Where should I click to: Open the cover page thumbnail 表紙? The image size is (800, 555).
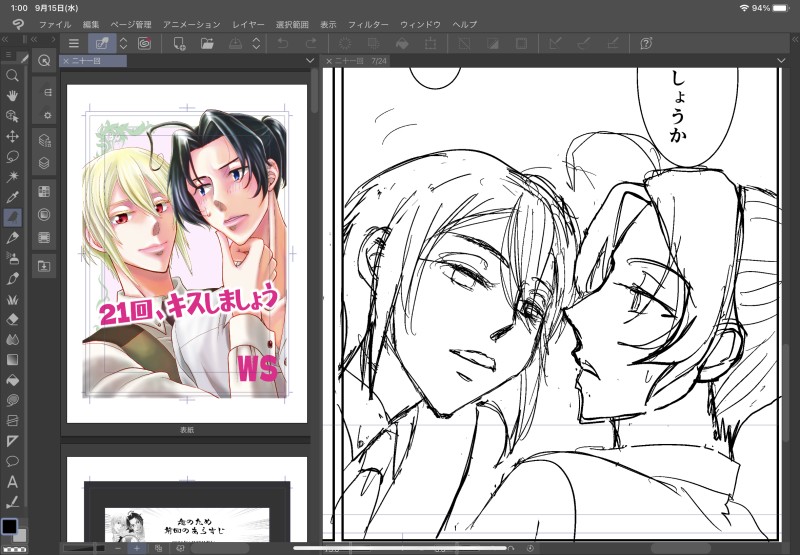tap(187, 254)
